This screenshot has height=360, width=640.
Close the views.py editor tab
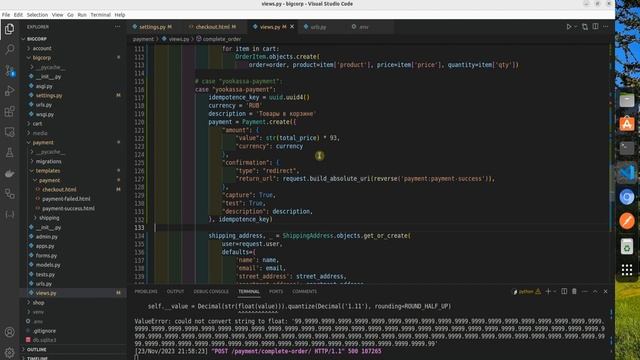coord(292,27)
